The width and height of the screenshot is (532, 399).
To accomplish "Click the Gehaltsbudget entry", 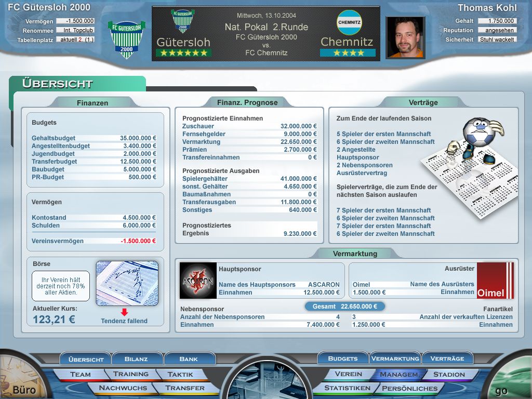I will [x=54, y=138].
